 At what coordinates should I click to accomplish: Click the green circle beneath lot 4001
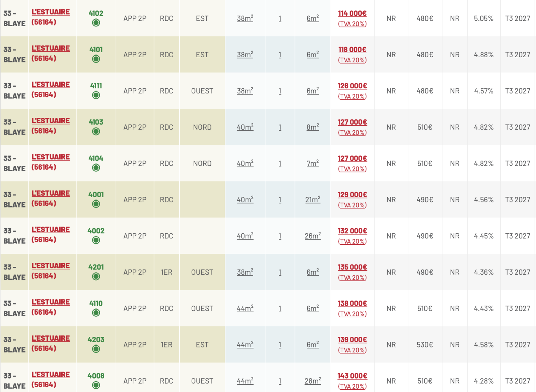tap(96, 204)
